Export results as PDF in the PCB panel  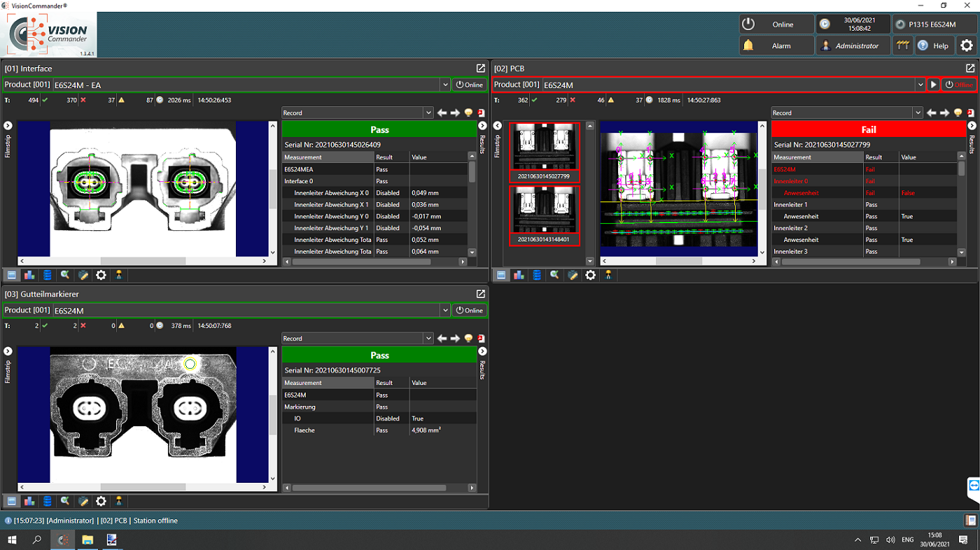(969, 113)
